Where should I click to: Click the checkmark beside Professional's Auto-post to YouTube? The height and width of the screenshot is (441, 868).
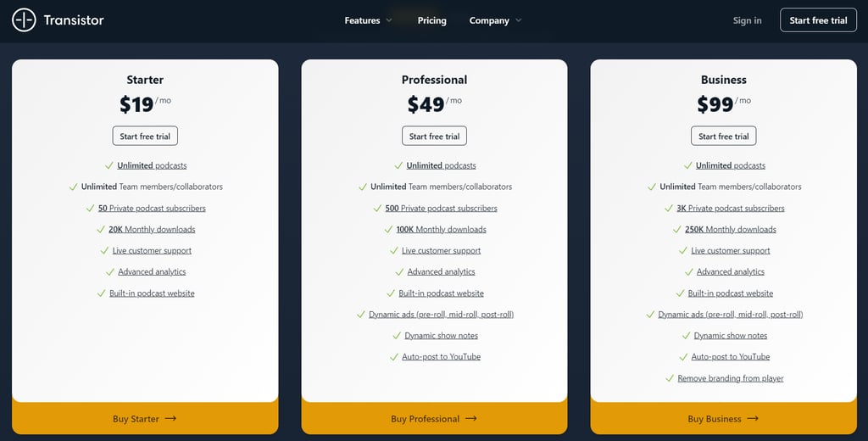394,357
